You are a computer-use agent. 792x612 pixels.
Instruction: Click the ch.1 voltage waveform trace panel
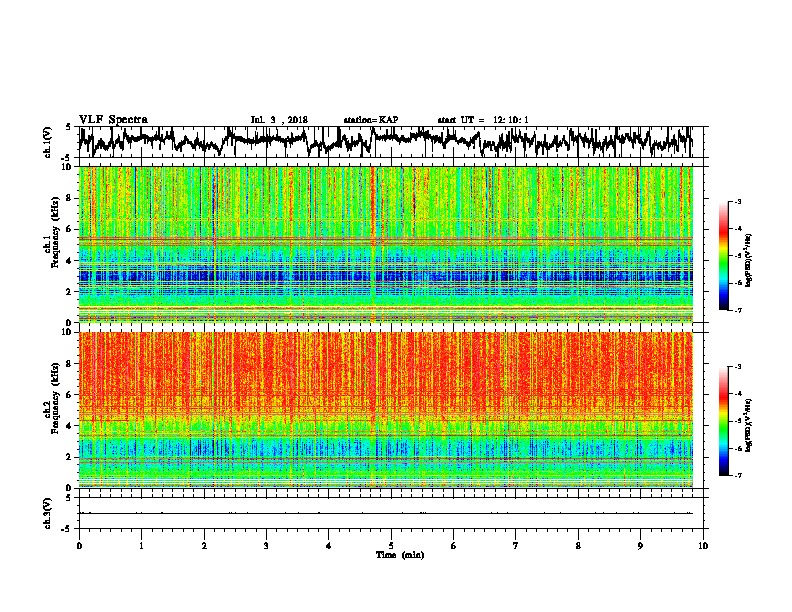[x=391, y=142]
